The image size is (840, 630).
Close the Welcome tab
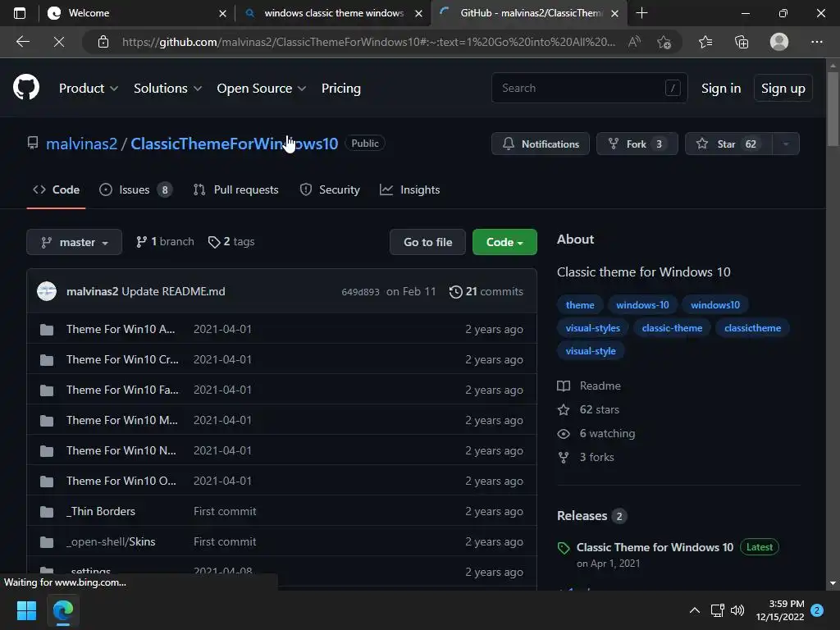[x=223, y=13]
